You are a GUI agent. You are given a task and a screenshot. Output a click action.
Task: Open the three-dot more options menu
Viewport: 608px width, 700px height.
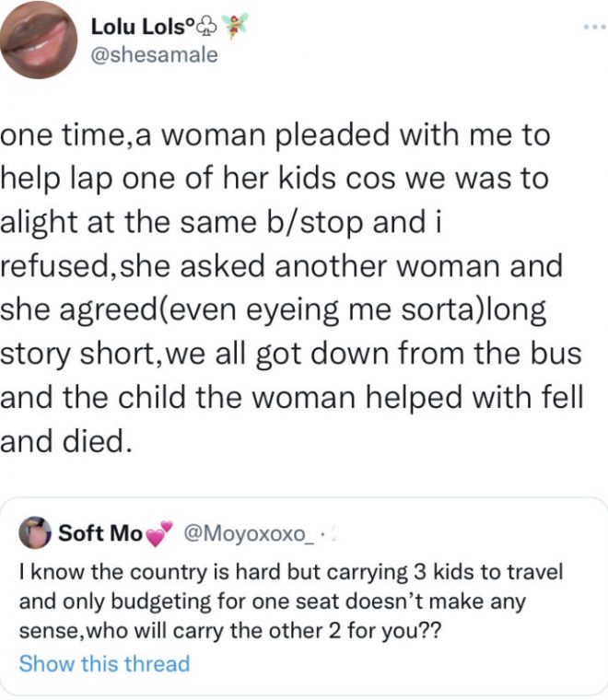click(x=590, y=27)
